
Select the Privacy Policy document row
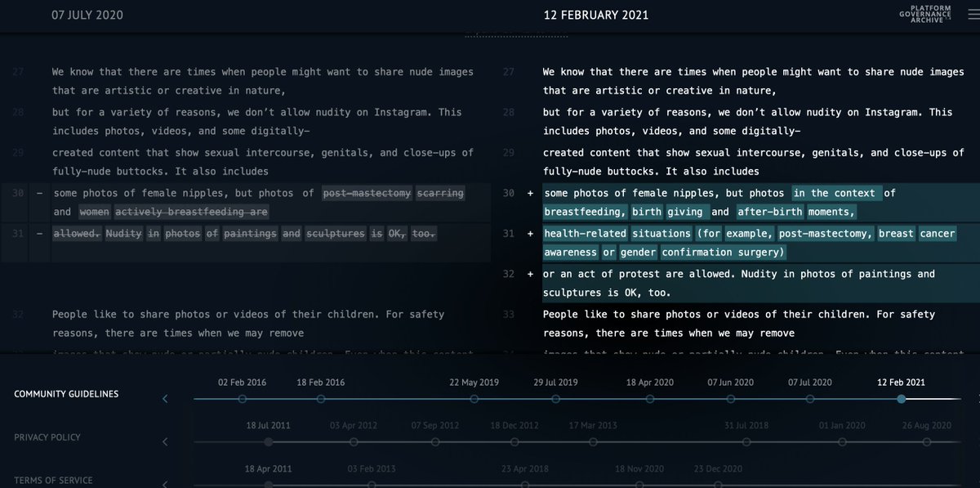47,437
